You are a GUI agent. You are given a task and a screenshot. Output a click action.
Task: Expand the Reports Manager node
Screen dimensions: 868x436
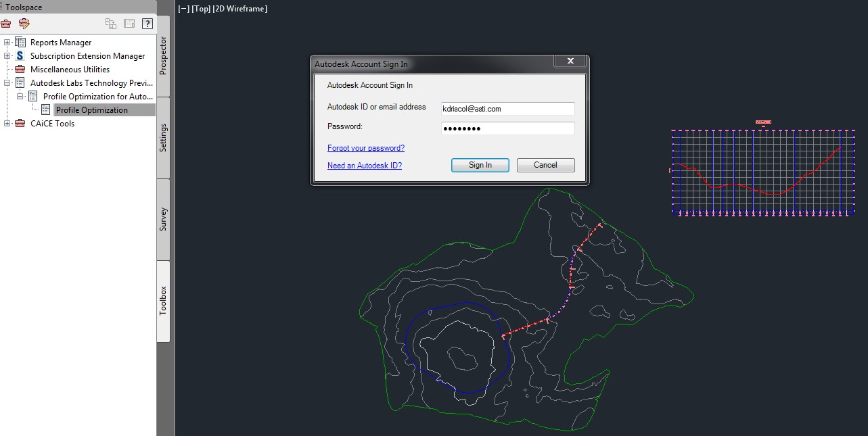pyautogui.click(x=7, y=43)
